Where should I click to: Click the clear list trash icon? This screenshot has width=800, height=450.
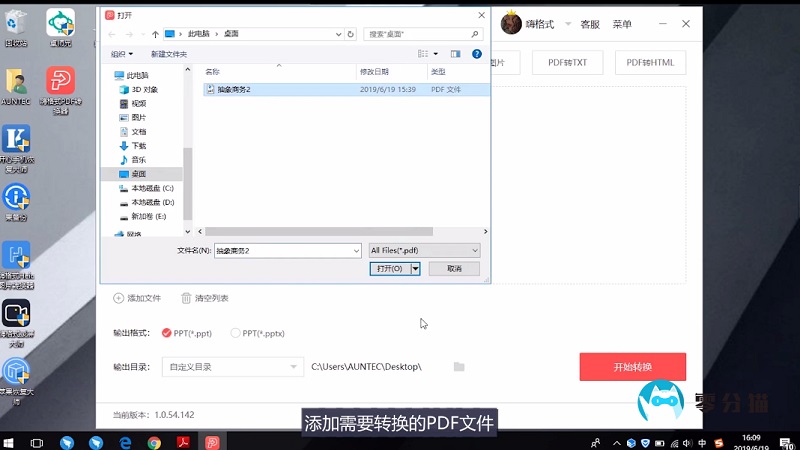[186, 298]
